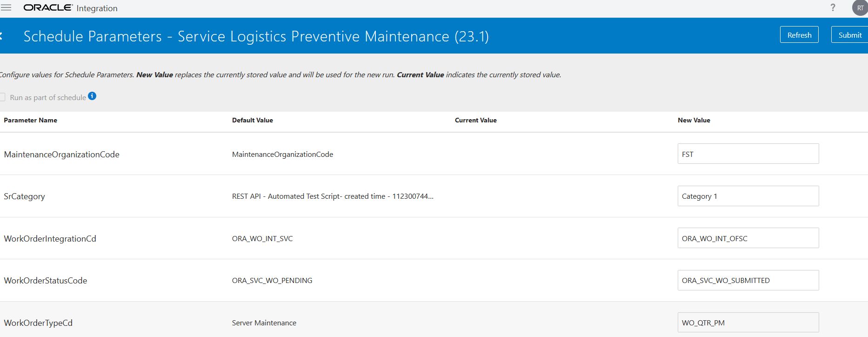Click the Parameter Name column header

tap(31, 120)
